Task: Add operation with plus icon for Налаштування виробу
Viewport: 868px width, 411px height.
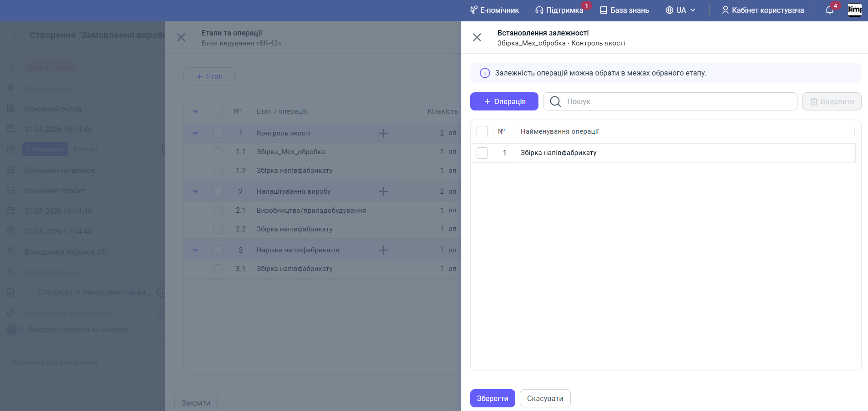Action: pyautogui.click(x=383, y=191)
